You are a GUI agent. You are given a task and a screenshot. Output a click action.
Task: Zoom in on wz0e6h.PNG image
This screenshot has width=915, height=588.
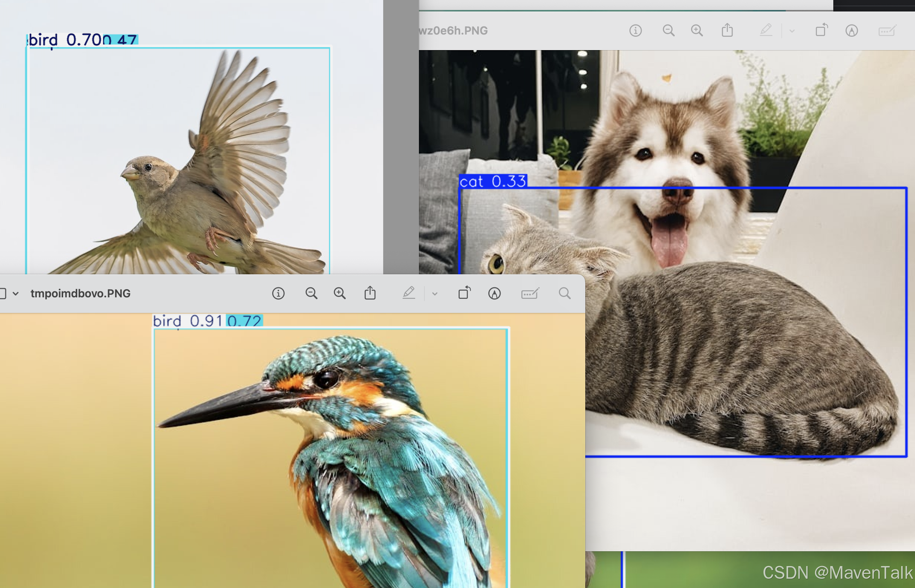pyautogui.click(x=697, y=30)
